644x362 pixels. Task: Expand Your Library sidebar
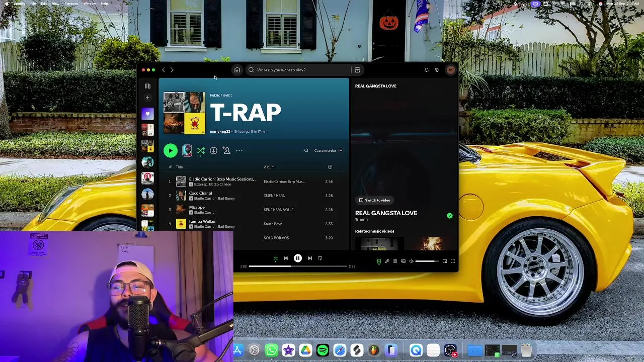(x=147, y=86)
